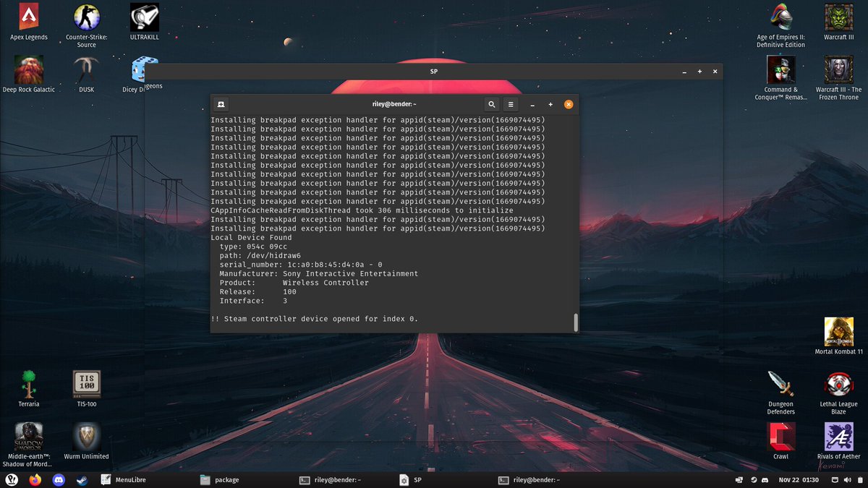This screenshot has width=868, height=488.
Task: Open the terminal search tool
Action: point(492,104)
